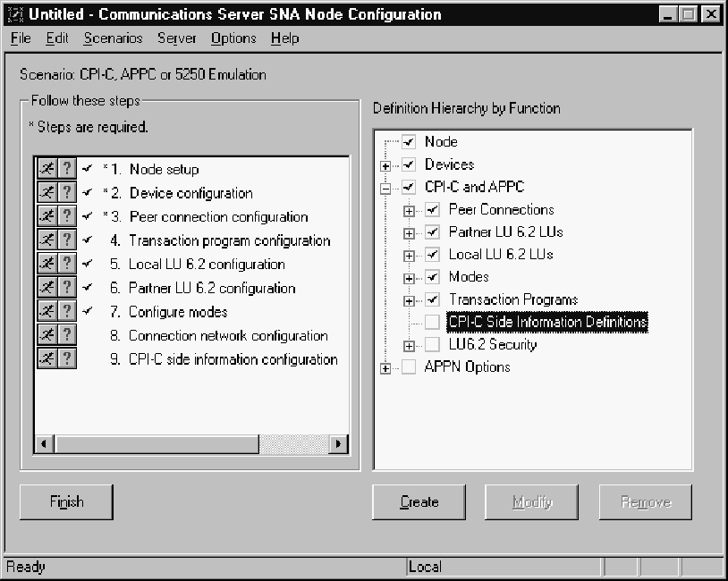Image resolution: width=728 pixels, height=581 pixels.
Task: Toggle the Devices checkbox in hierarchy
Action: [x=409, y=164]
